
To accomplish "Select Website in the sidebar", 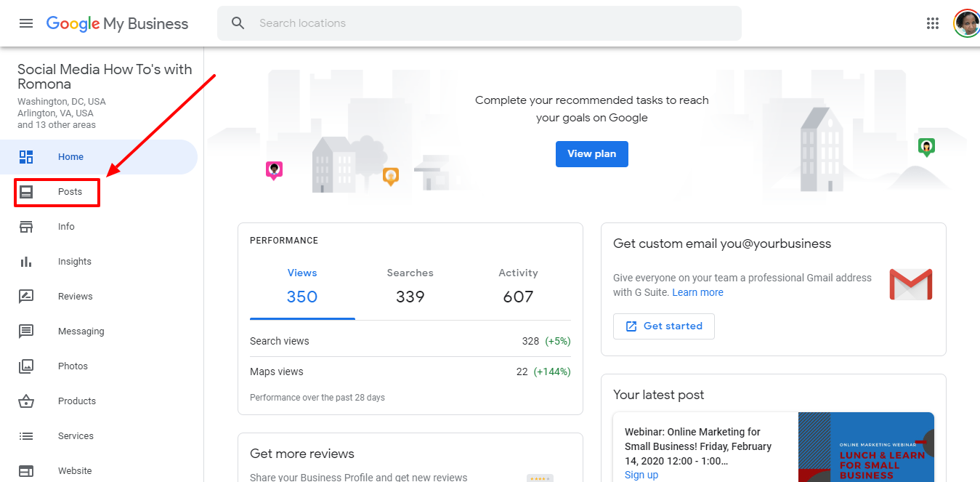I will coord(99,471).
